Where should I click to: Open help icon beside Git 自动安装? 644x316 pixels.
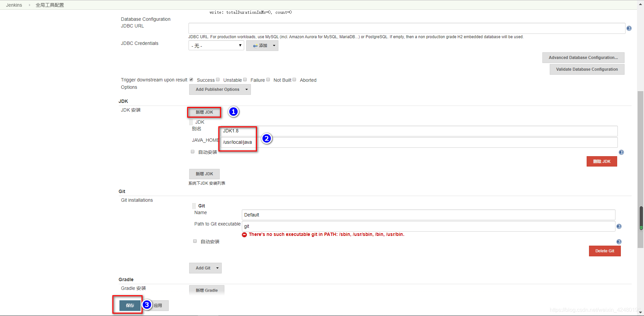[619, 242]
